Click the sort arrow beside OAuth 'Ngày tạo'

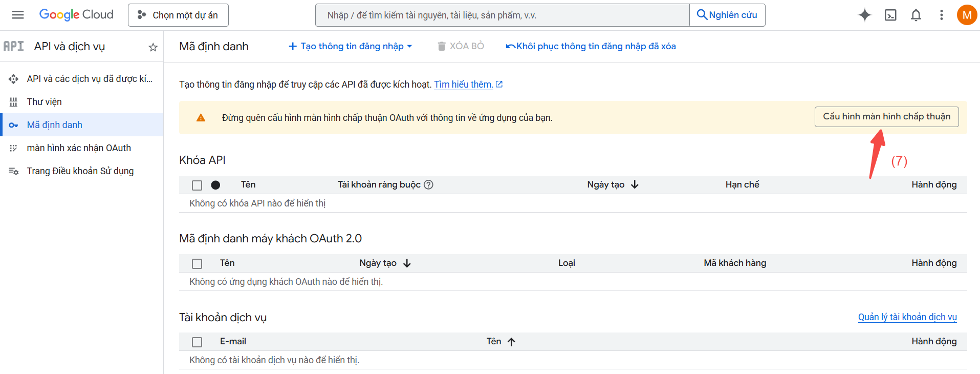(x=407, y=263)
